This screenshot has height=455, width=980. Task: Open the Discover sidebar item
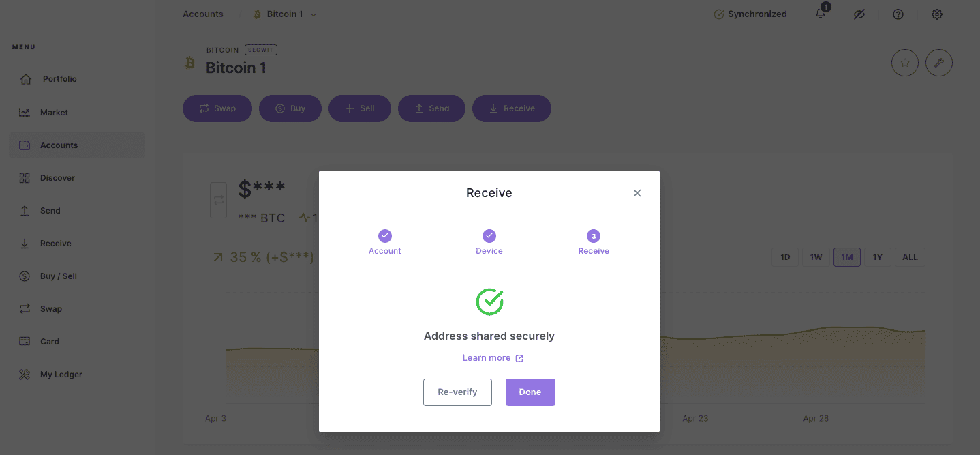click(x=57, y=178)
